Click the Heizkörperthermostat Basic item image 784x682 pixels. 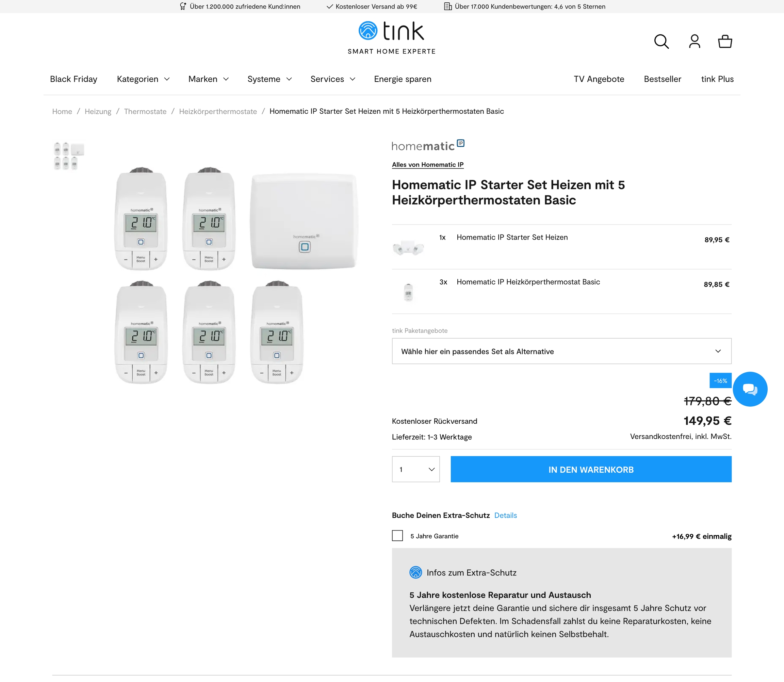tap(408, 292)
